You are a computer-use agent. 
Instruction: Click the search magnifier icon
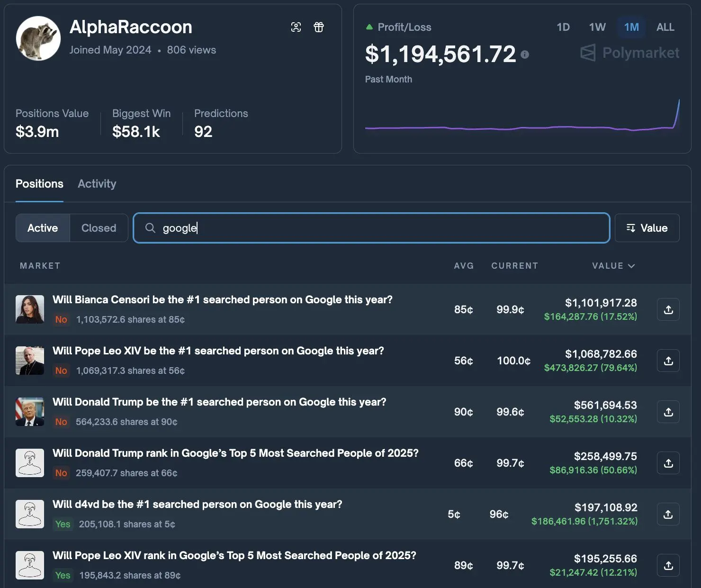click(150, 228)
